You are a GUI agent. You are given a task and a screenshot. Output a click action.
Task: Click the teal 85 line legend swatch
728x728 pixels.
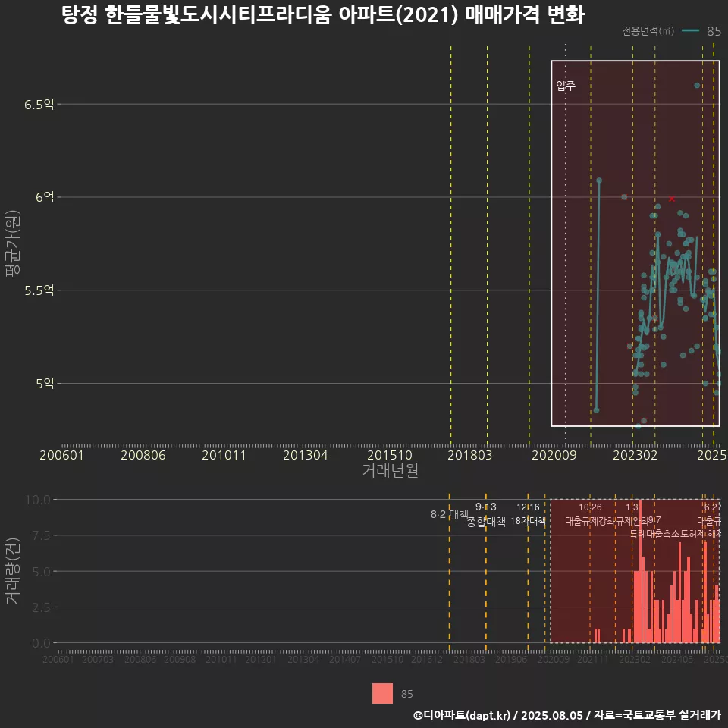690,30
